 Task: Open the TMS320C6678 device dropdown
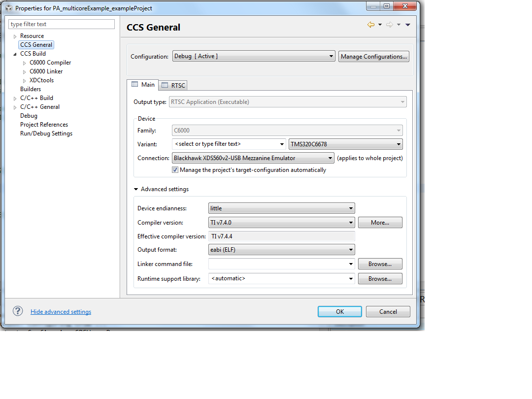[x=345, y=144]
